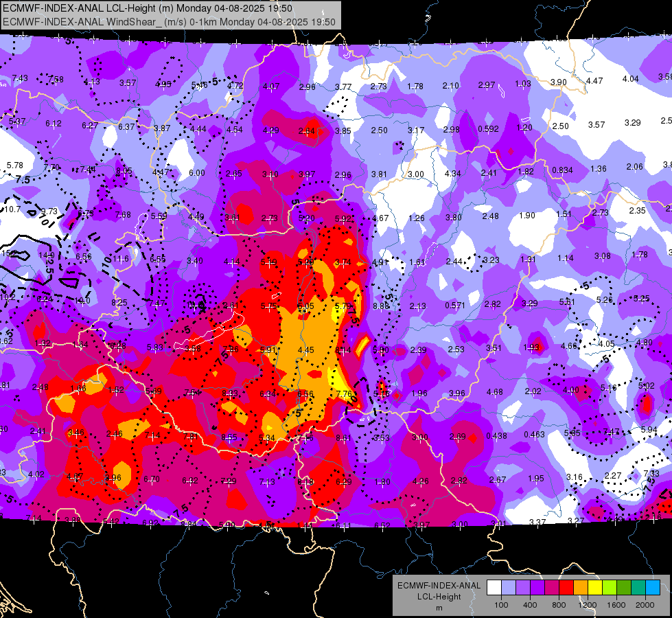Image resolution: width=672 pixels, height=618 pixels.
Task: Click the LCL-Height (m) title line
Action: [x=148, y=8]
